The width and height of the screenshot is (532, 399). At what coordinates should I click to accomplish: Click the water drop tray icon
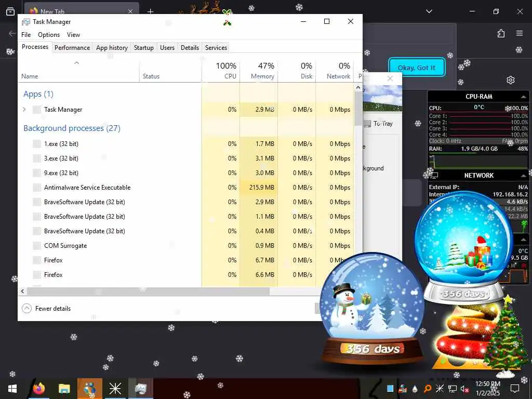(x=415, y=389)
